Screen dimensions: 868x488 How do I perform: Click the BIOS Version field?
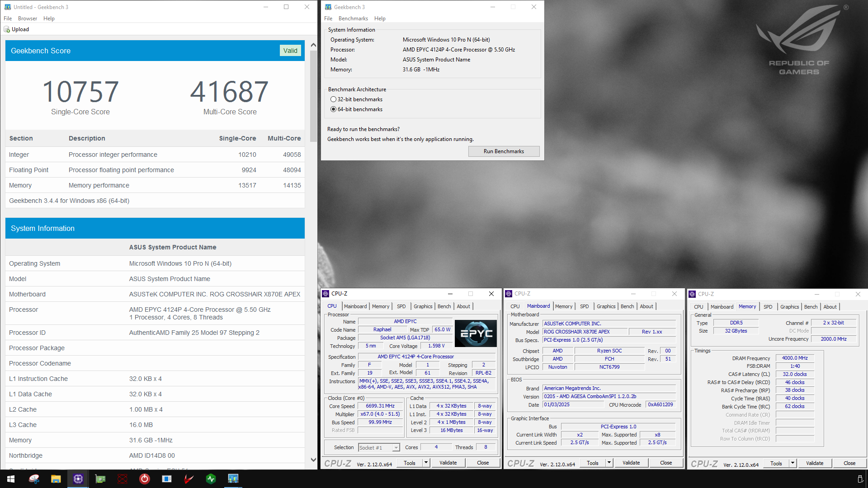609,396
